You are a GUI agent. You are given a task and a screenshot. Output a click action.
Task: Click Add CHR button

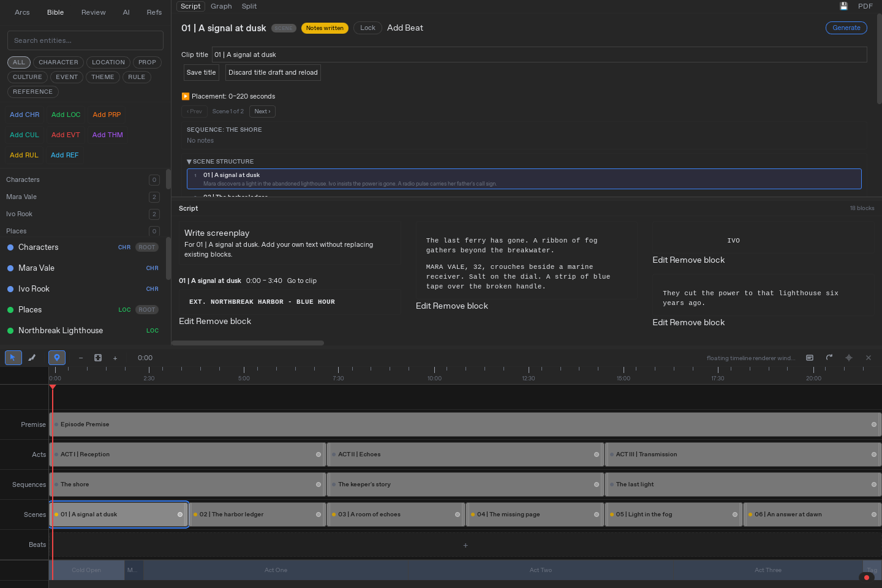[24, 115]
